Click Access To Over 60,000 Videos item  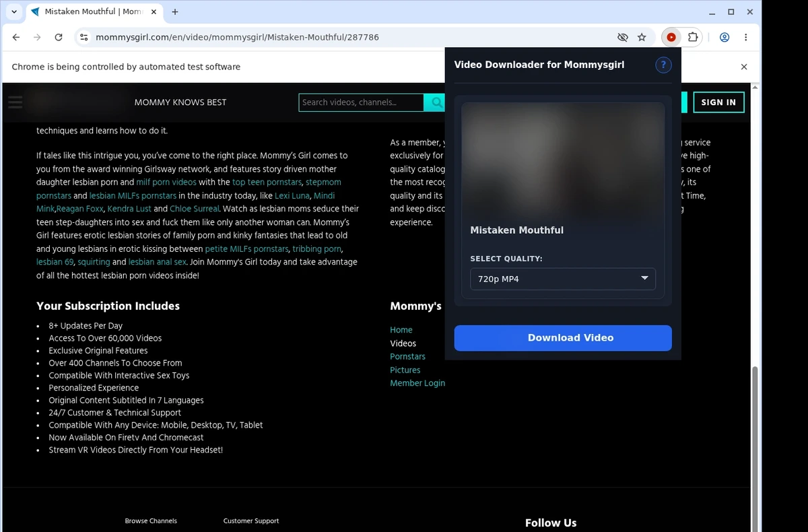105,338
